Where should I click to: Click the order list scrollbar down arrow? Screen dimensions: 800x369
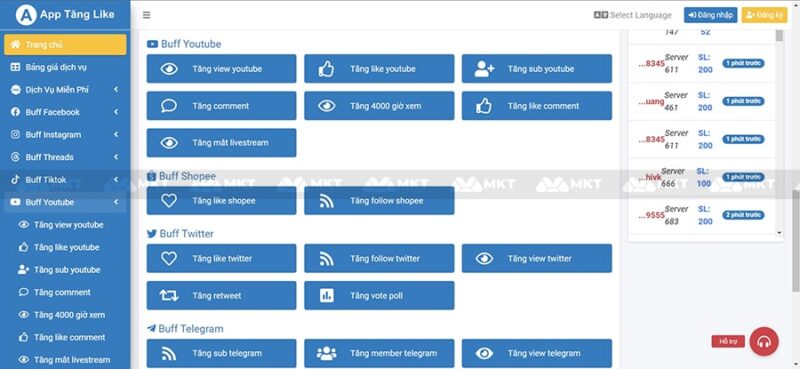coord(779,233)
